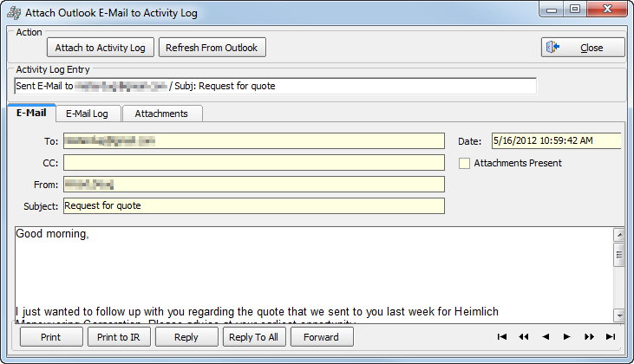Viewport: 634px width, 364px height.
Task: Jump back several records
Action: (524, 337)
